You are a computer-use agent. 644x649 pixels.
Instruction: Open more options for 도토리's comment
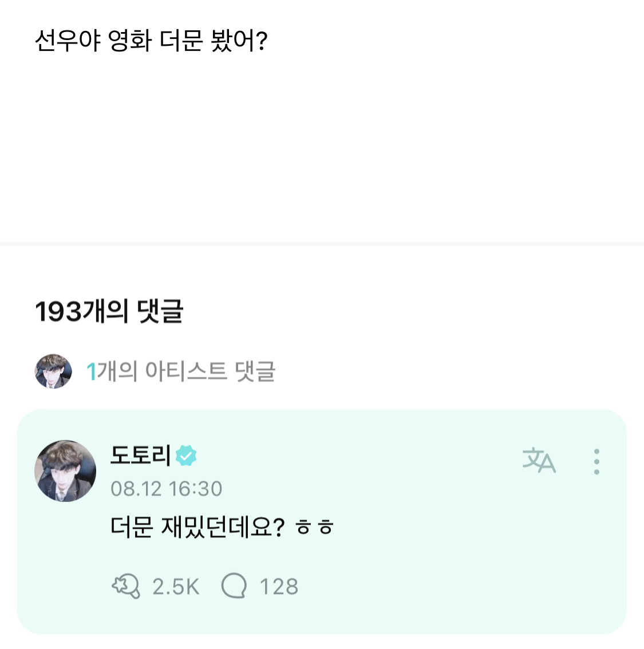596,461
